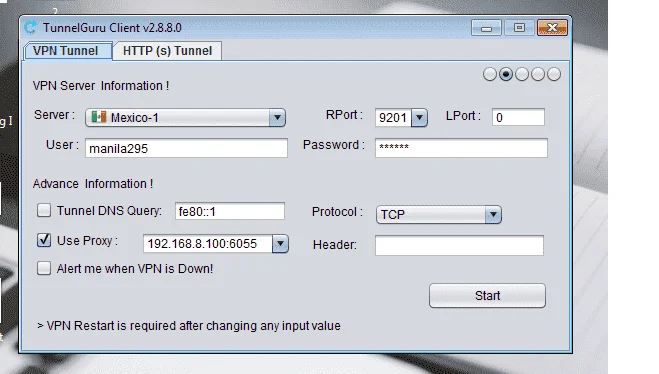Screen dimensions: 659x374
Task: Open the Protocol dropdown showing TCP
Action: [x=439, y=214]
